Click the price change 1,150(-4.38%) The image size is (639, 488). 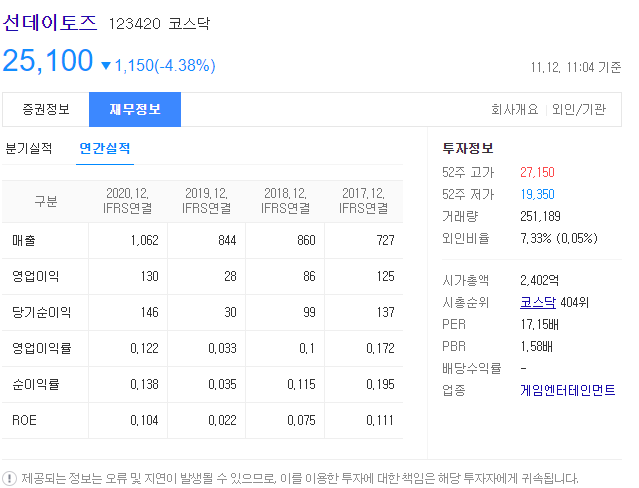pyautogui.click(x=165, y=65)
